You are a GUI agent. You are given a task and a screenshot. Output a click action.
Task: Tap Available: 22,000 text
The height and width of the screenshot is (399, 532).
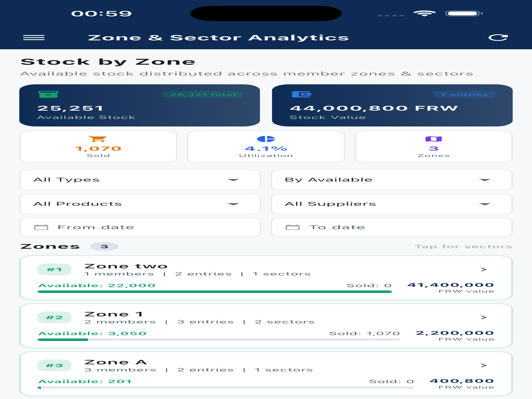97,286
